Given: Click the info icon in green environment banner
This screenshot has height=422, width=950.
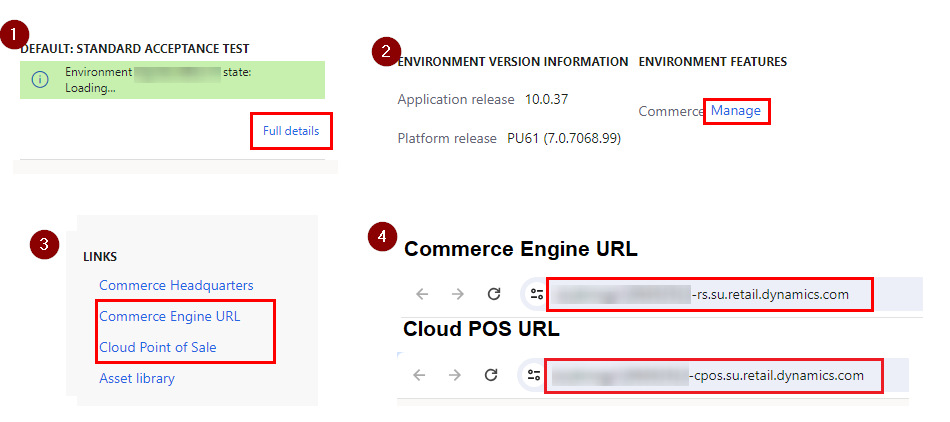Looking at the screenshot, I should click(x=40, y=80).
